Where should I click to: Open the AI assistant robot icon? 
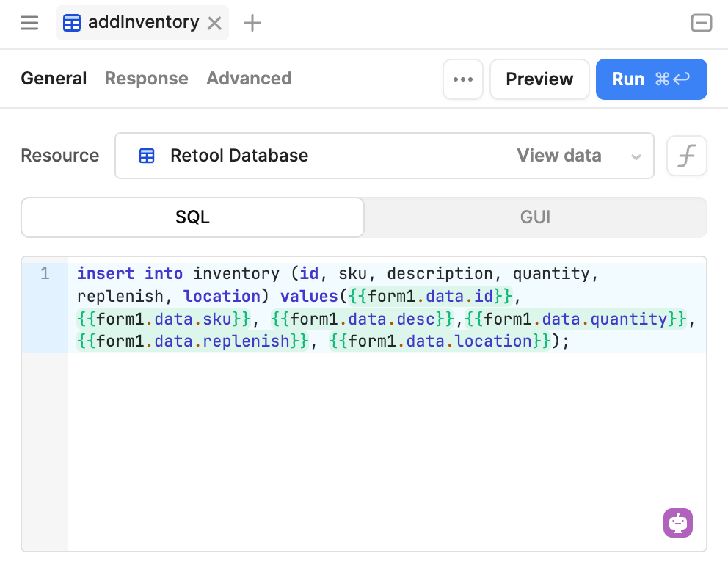coord(678,523)
